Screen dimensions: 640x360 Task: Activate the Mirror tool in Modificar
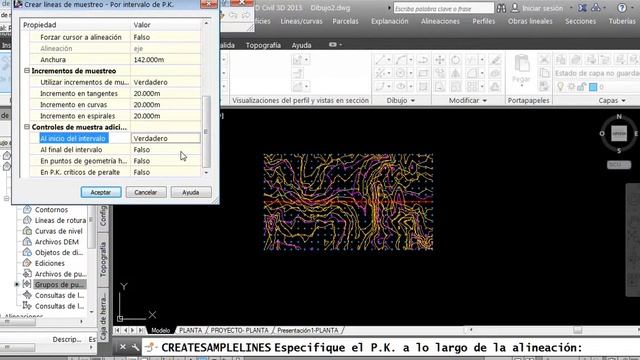456,73
